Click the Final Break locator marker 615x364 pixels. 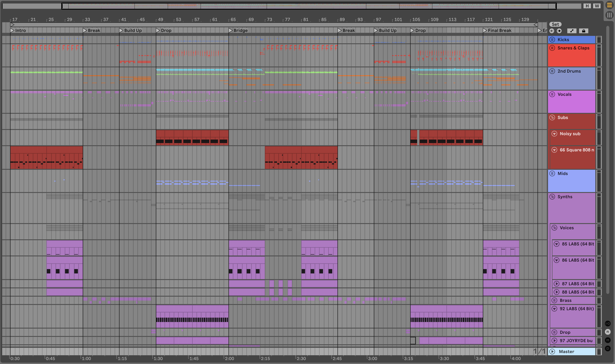485,30
